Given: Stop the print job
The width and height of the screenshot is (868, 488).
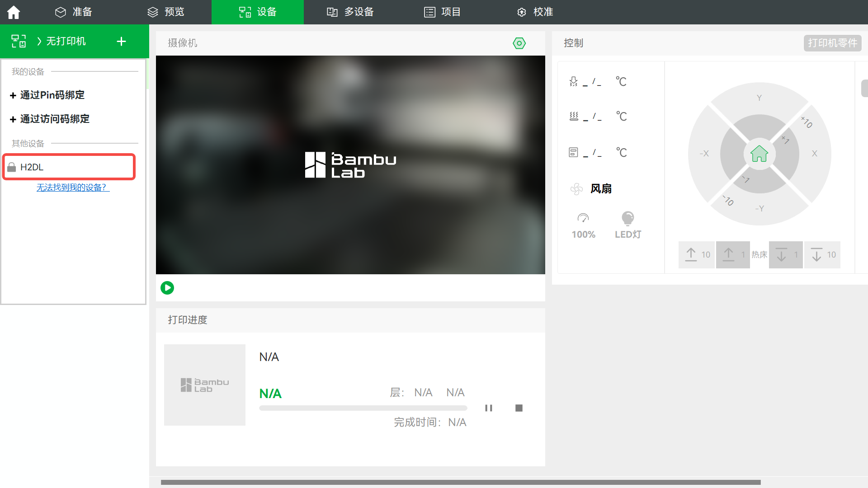Looking at the screenshot, I should [519, 408].
